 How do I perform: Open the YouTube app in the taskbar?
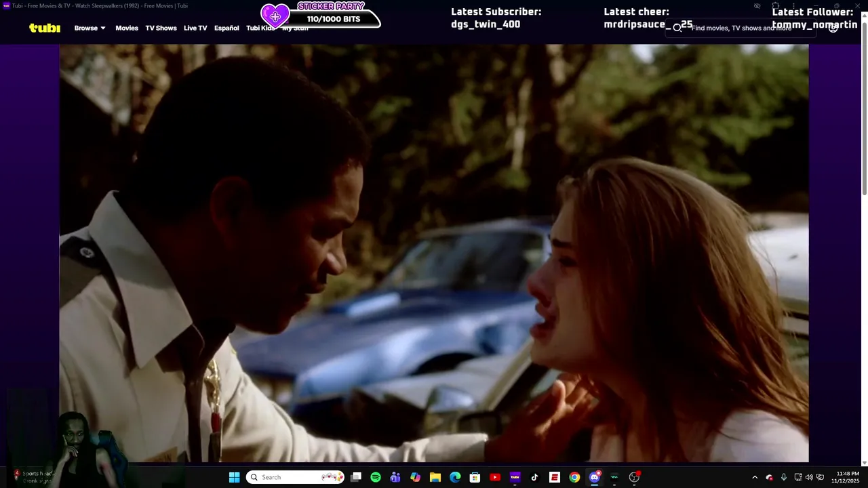[495, 477]
